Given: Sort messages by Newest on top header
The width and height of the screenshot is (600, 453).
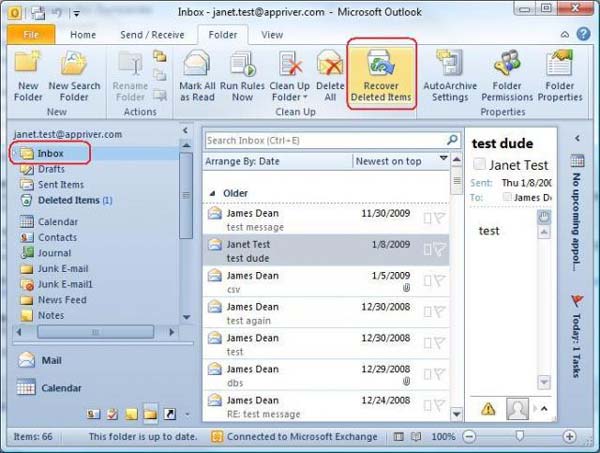Looking at the screenshot, I should tap(387, 161).
